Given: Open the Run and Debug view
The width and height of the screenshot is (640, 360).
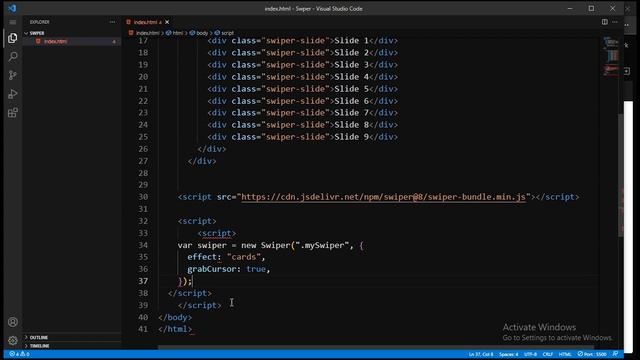Looking at the screenshot, I should click(x=13, y=94).
